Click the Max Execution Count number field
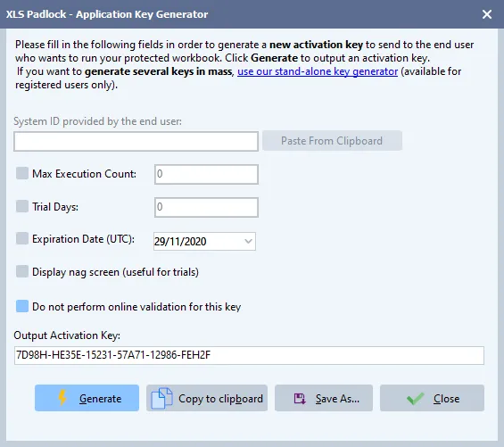Viewport: 504px width, 447px height. coord(206,174)
